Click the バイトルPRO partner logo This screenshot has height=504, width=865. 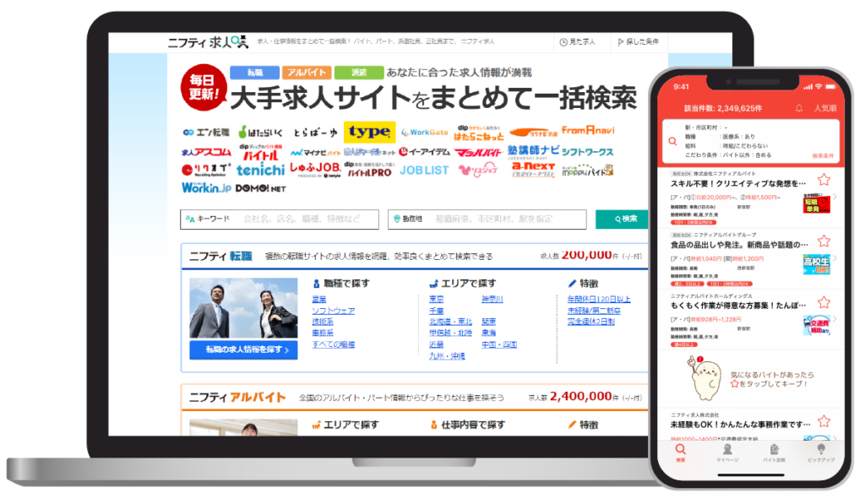pos(369,170)
